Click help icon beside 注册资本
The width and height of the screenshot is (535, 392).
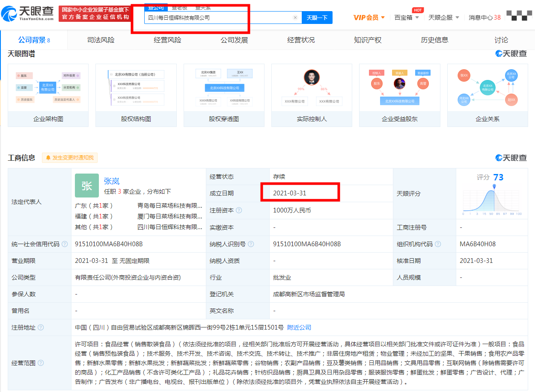click(239, 210)
